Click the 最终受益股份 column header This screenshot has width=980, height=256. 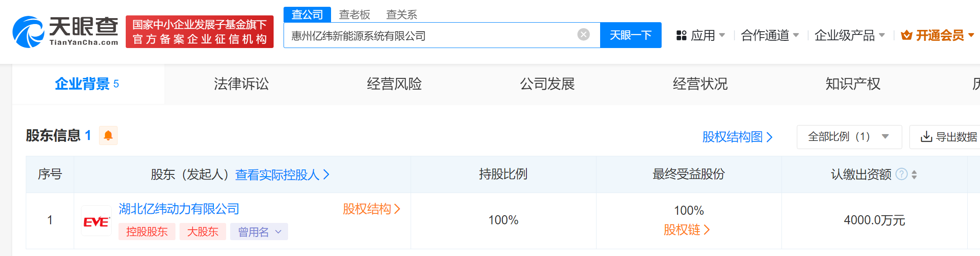coord(689,174)
